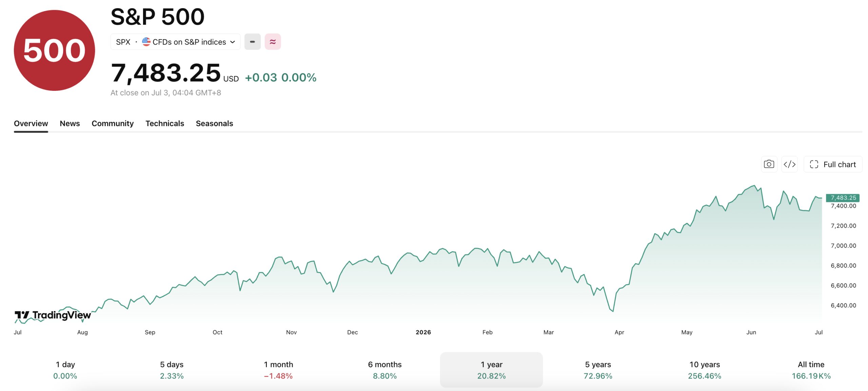Image resolution: width=868 pixels, height=391 pixels.
Task: Select the 1 day range
Action: click(65, 370)
